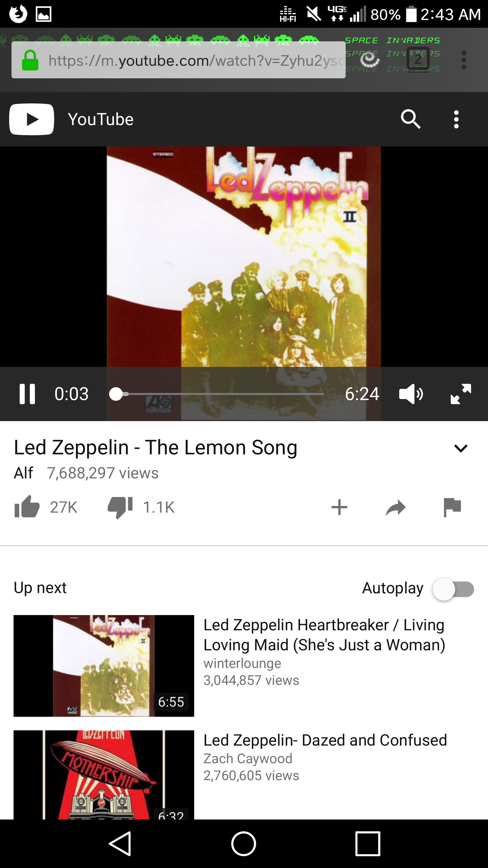Click the YouTube logo icon
The width and height of the screenshot is (488, 868).
tap(32, 119)
